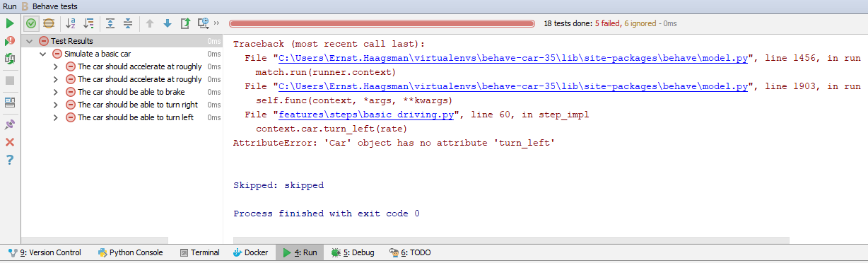This screenshot has width=868, height=263.
Task: Click the Behave tests run configuration tab
Action: 49,6
